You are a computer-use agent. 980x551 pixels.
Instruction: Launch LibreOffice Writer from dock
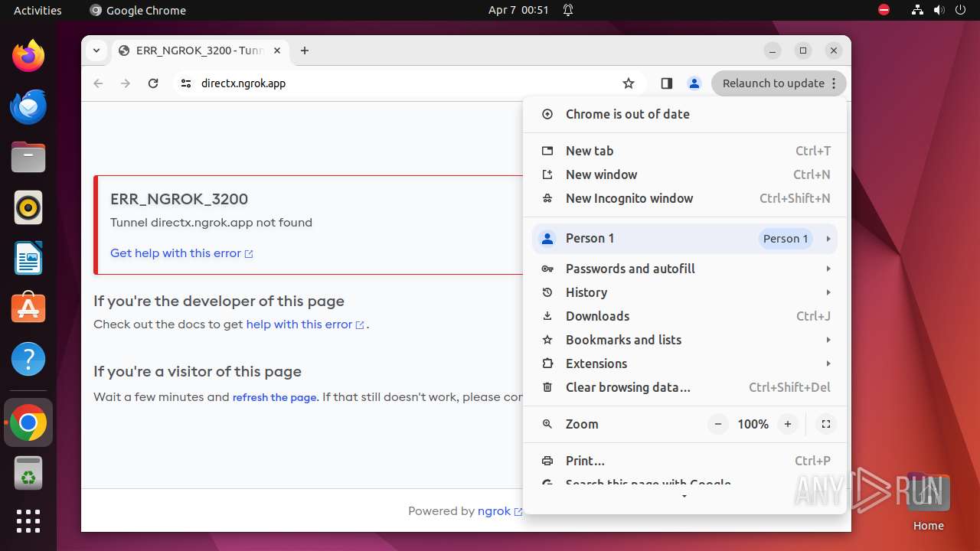click(x=28, y=258)
